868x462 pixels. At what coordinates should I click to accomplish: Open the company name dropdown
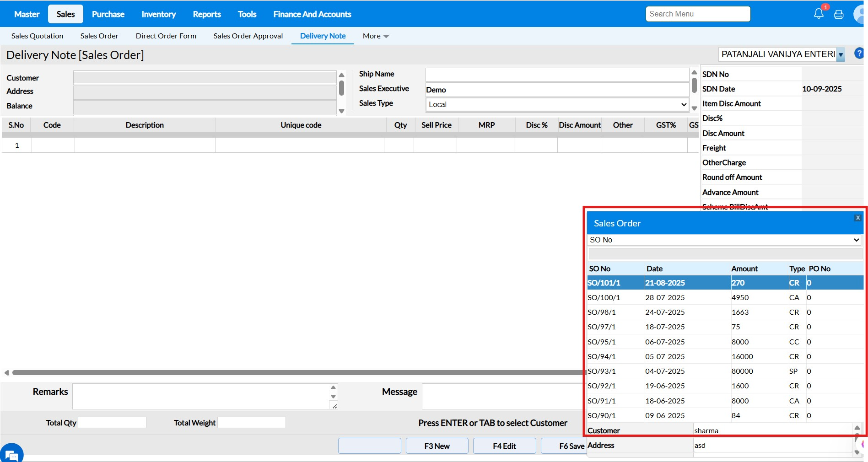pyautogui.click(x=841, y=54)
